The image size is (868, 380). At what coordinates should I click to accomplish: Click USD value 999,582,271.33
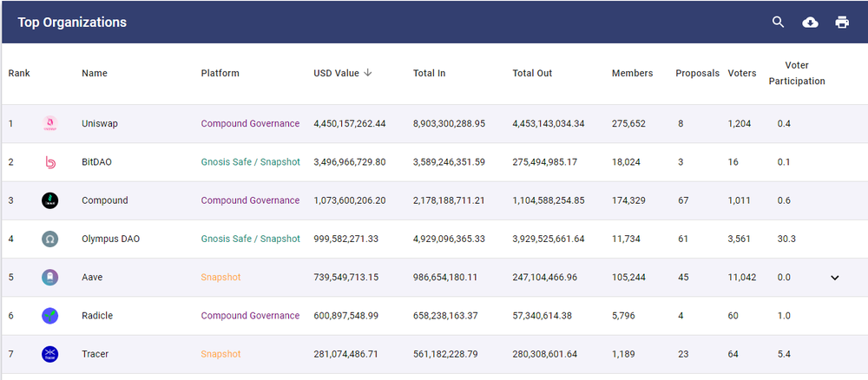[347, 239]
